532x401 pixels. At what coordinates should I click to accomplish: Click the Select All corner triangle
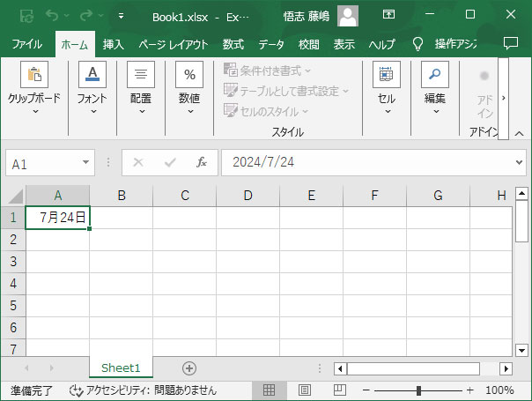(15, 196)
